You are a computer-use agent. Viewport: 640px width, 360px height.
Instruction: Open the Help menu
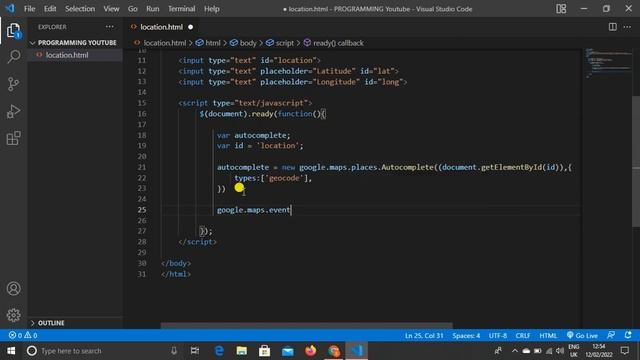click(x=211, y=9)
